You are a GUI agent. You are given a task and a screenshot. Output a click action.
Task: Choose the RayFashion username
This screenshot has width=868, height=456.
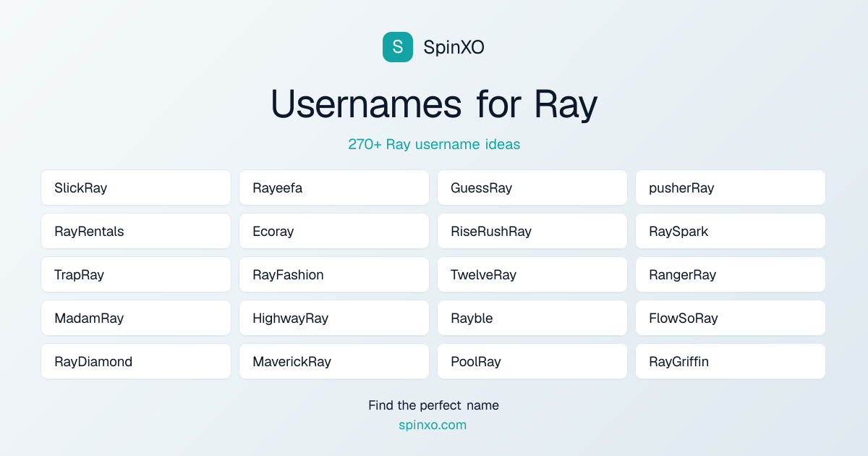[334, 274]
